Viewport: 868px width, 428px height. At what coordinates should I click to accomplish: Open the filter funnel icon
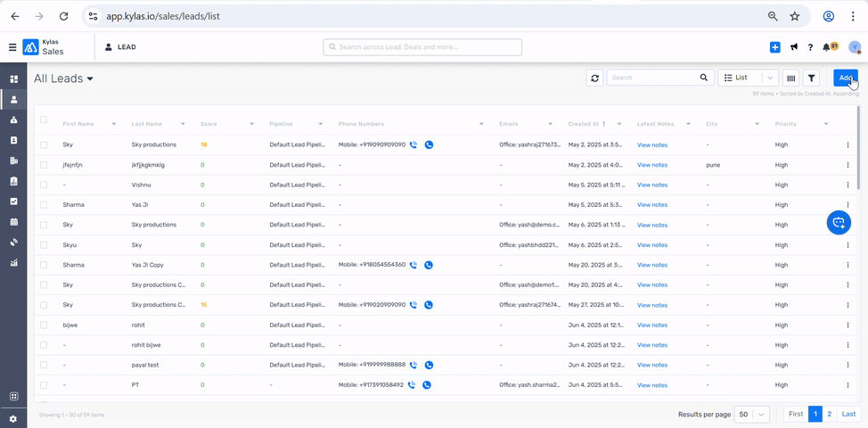pos(811,78)
